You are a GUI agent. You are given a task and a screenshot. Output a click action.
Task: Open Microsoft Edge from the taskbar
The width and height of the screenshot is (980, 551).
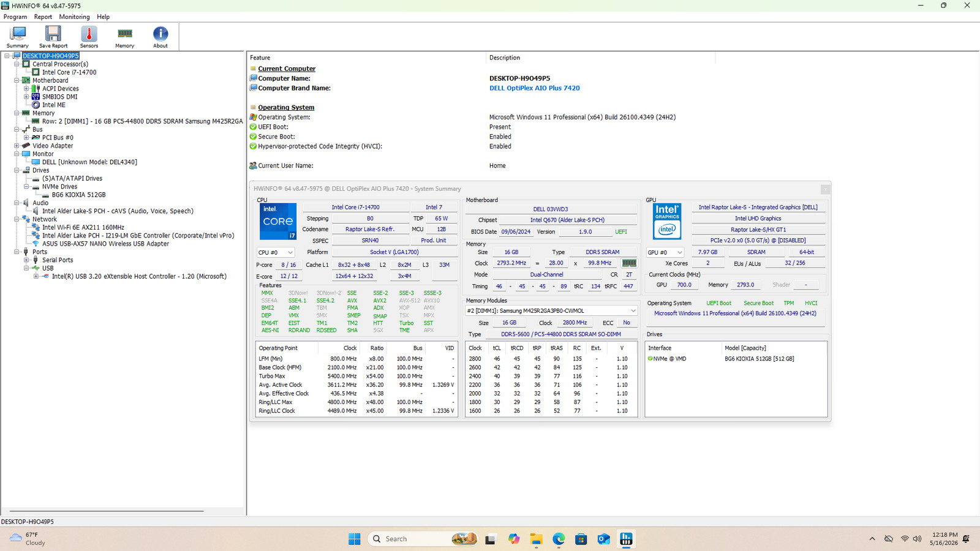pyautogui.click(x=559, y=539)
